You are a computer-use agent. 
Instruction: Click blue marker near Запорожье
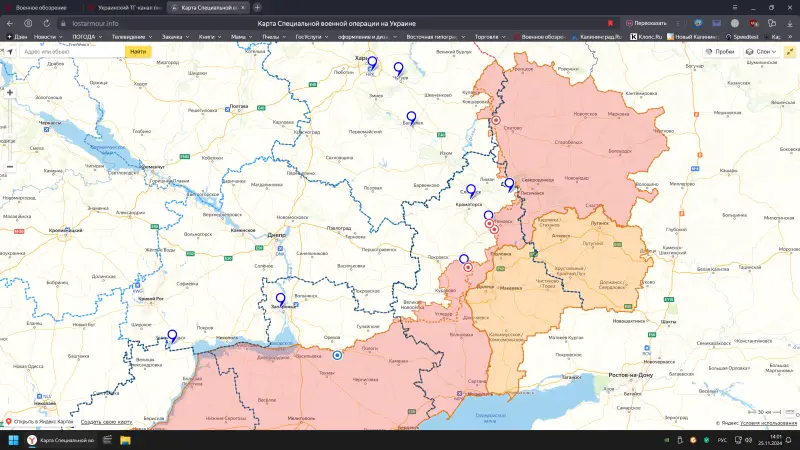280,299
